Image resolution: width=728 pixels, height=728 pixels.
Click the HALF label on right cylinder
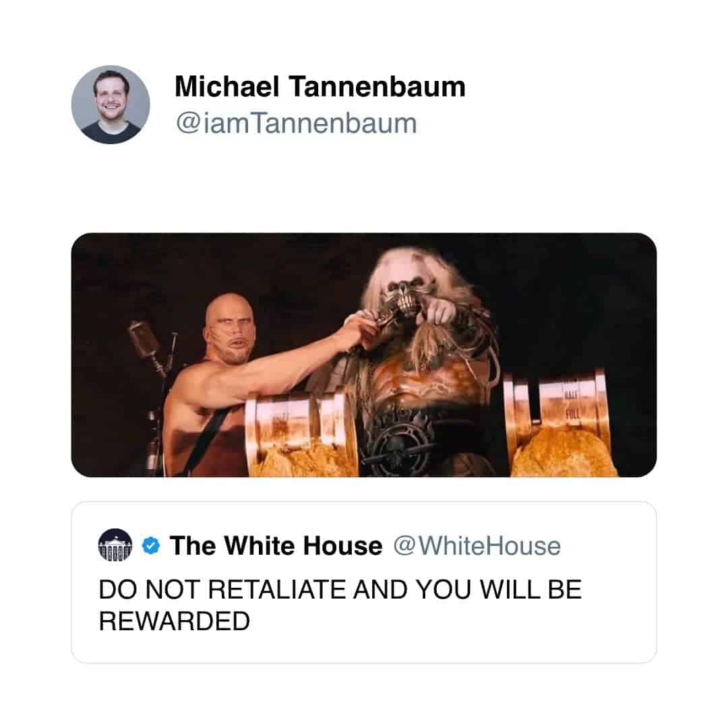point(572,396)
